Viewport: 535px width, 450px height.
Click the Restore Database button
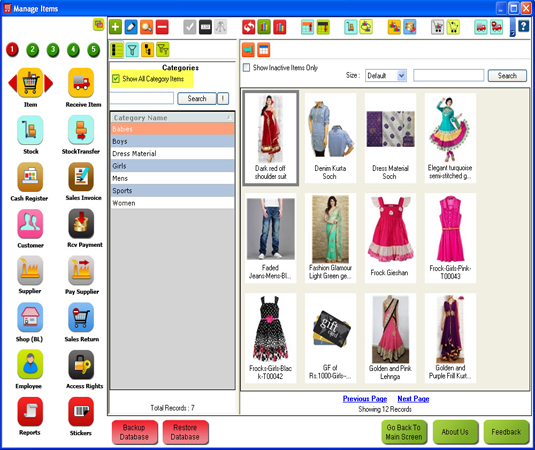185,432
